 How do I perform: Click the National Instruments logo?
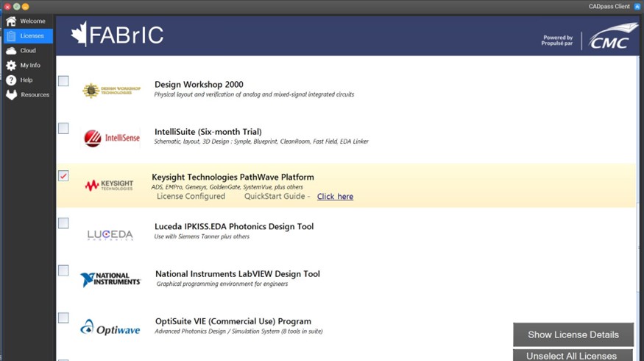tap(110, 279)
